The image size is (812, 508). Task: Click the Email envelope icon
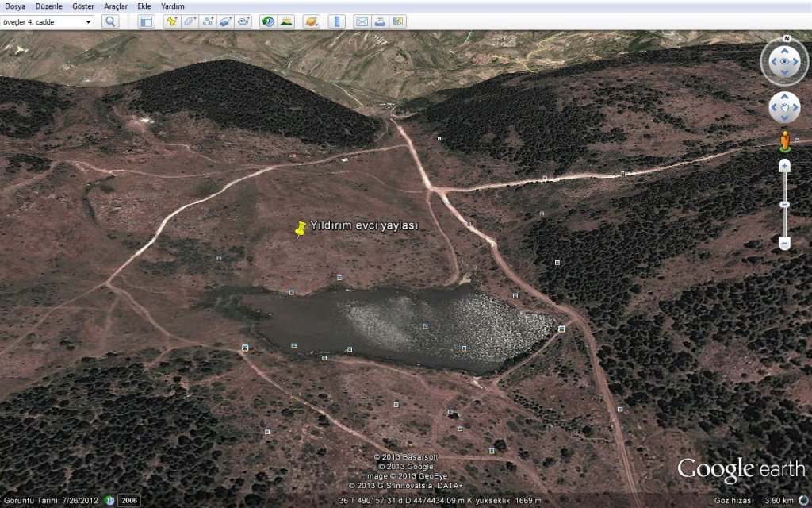pyautogui.click(x=362, y=21)
